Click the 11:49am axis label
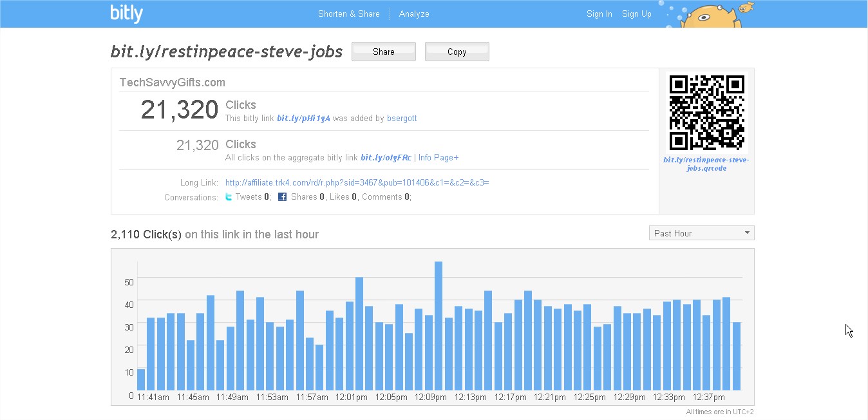The image size is (868, 420). [x=232, y=397]
